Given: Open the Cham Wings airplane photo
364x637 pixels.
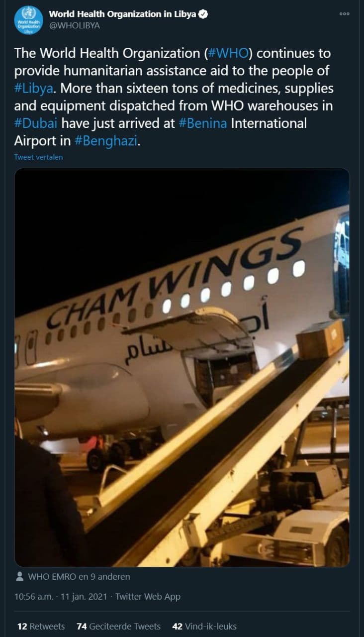Looking at the screenshot, I should coord(182,367).
